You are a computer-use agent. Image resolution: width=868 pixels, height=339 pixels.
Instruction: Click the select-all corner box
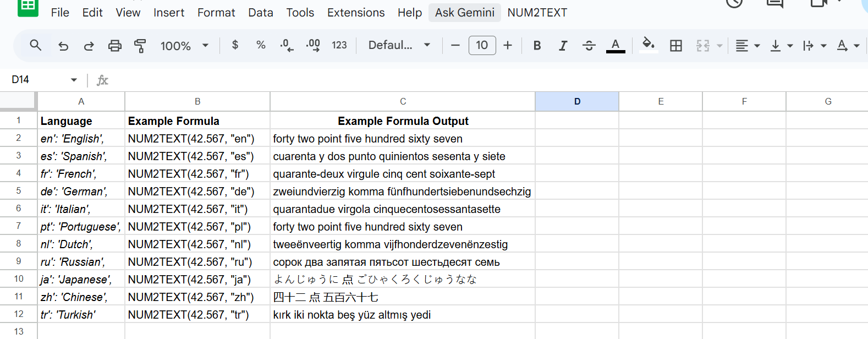click(x=18, y=101)
